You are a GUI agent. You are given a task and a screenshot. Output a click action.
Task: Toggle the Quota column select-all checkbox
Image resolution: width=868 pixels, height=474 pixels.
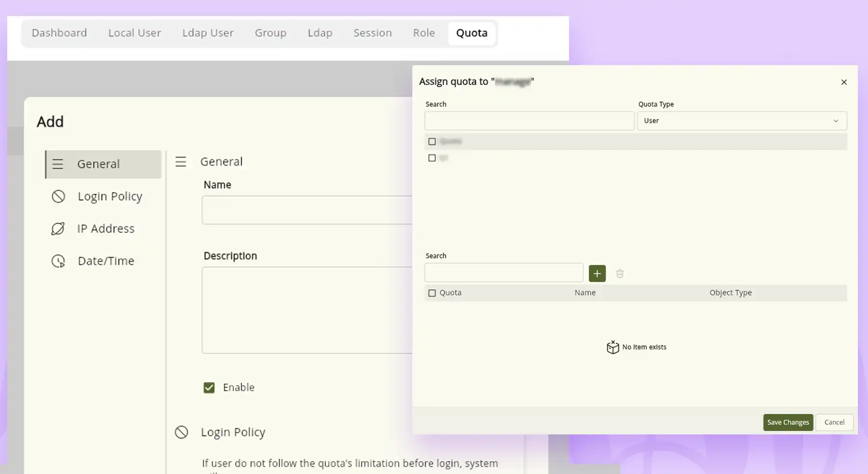[x=432, y=293]
